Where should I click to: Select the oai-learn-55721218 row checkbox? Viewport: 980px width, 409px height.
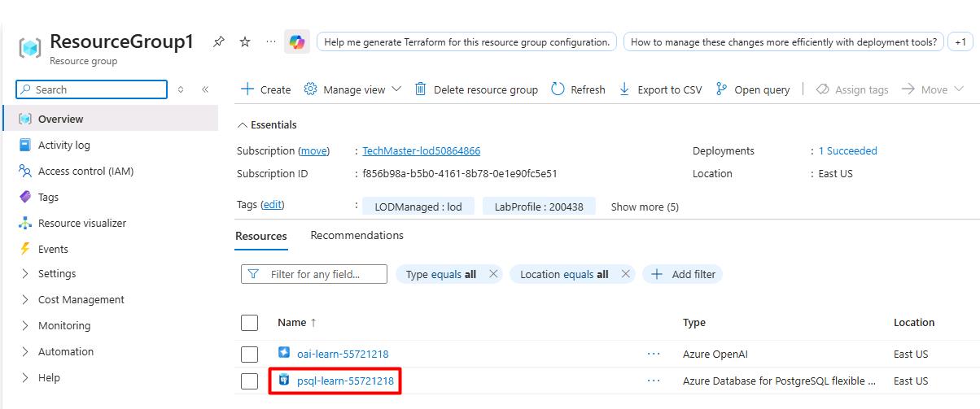tap(249, 355)
